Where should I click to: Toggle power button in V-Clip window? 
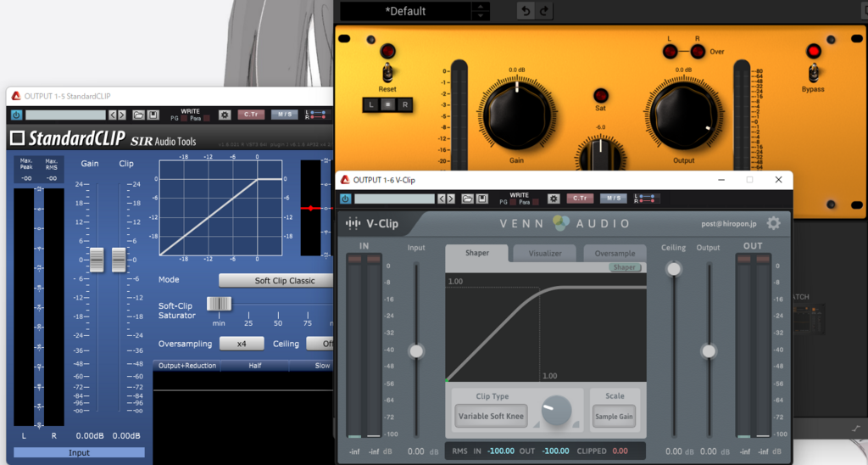[346, 199]
